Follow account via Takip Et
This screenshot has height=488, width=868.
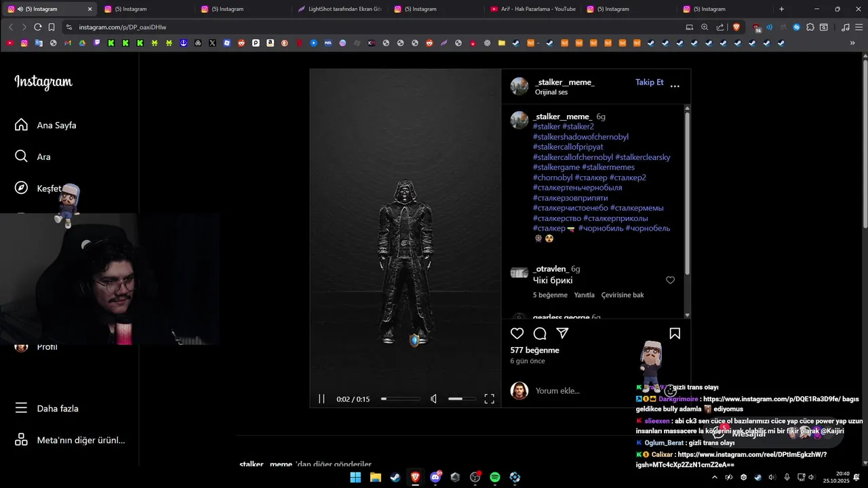coord(650,82)
